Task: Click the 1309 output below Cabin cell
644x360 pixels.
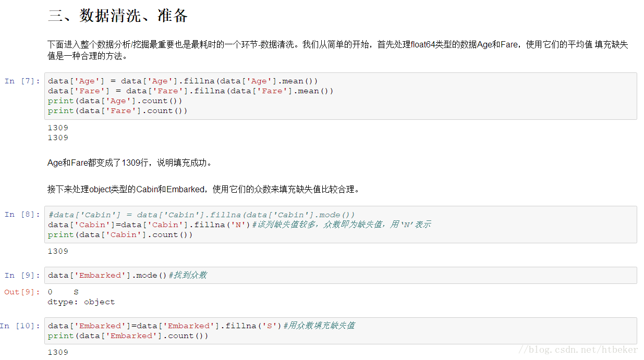Action: 58,251
